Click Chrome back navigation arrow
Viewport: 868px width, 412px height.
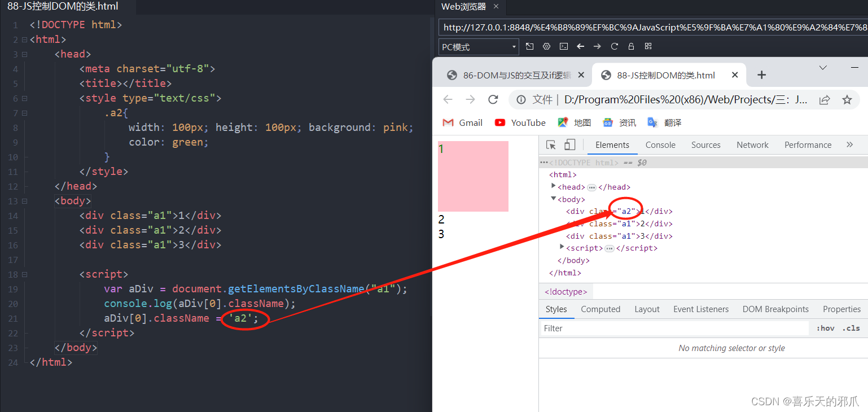[448, 100]
